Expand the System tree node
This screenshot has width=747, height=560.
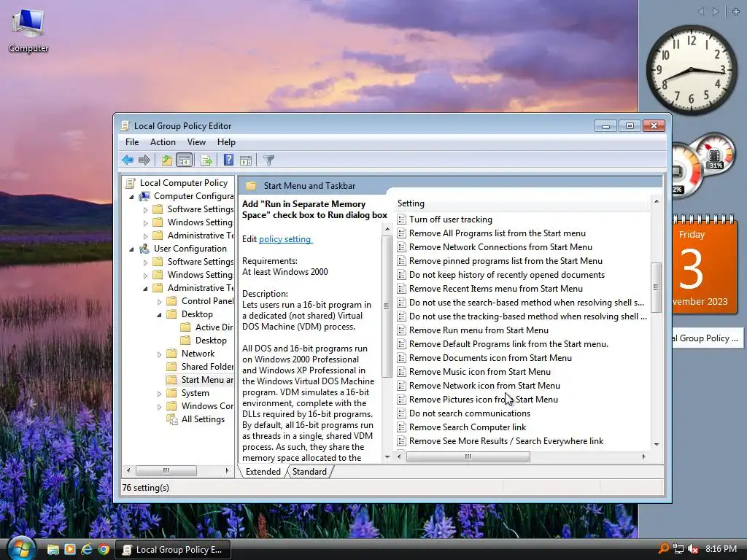[159, 394]
